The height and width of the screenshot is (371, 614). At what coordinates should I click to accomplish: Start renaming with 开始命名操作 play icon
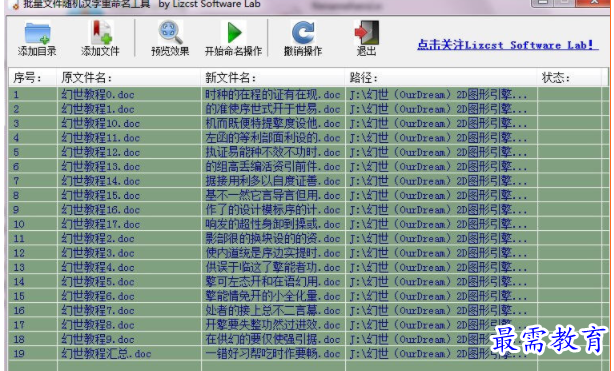coord(234,33)
